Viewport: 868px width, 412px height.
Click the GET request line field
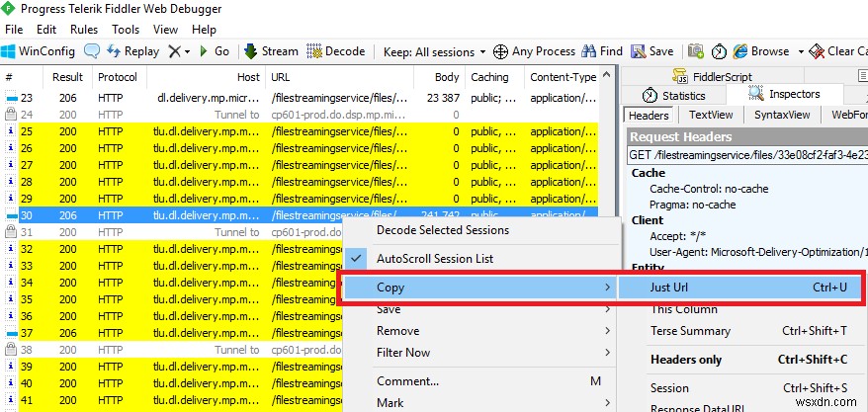point(747,155)
